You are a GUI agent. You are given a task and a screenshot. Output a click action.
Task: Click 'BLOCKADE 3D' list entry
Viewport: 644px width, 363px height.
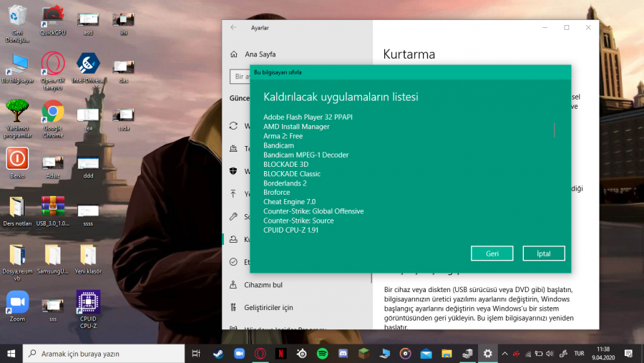tap(286, 165)
